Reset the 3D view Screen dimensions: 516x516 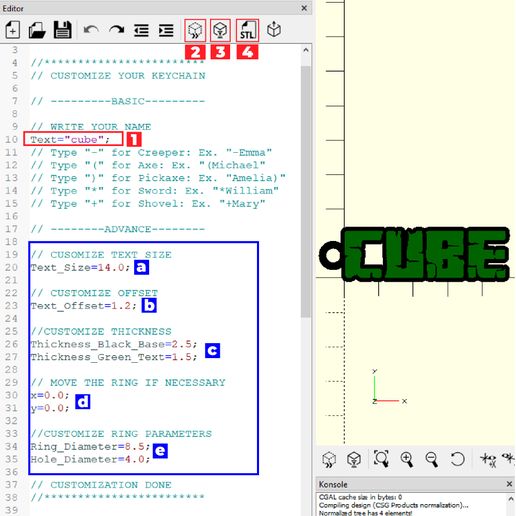click(457, 459)
